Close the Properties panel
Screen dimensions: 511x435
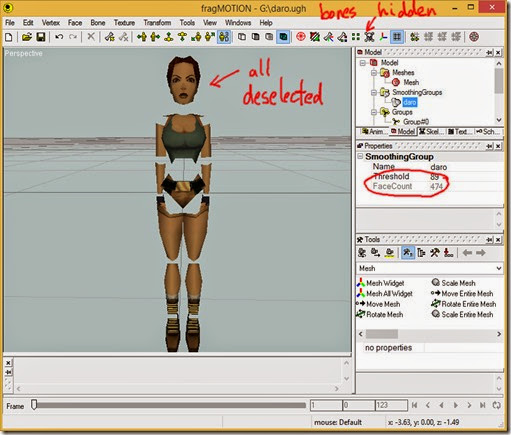pyautogui.click(x=498, y=146)
